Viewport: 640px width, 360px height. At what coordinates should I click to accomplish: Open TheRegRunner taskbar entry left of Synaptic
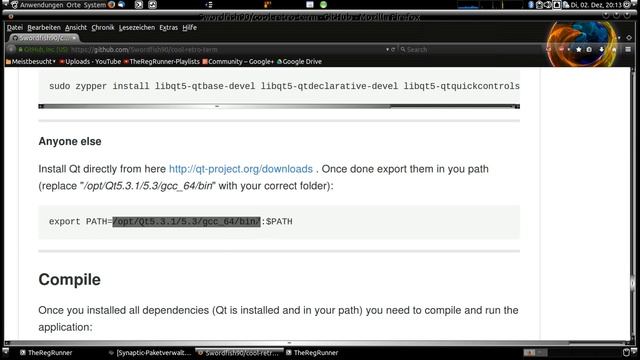click(46, 353)
